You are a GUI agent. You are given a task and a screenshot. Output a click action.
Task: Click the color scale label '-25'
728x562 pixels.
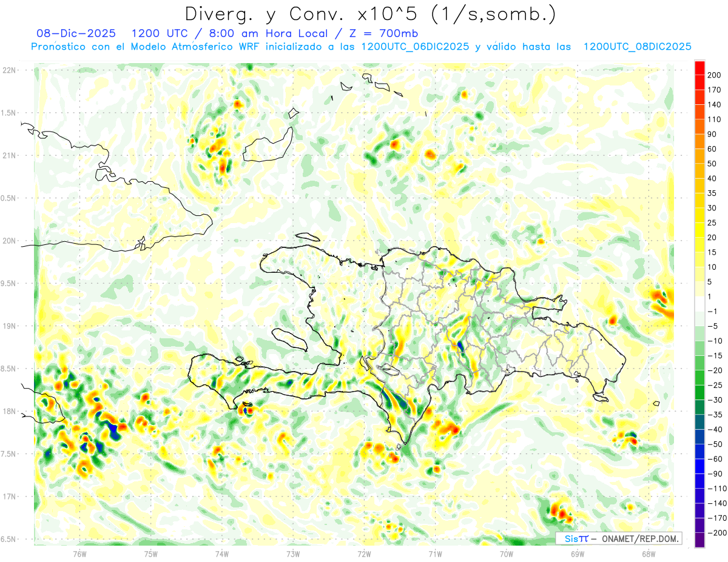click(715, 385)
